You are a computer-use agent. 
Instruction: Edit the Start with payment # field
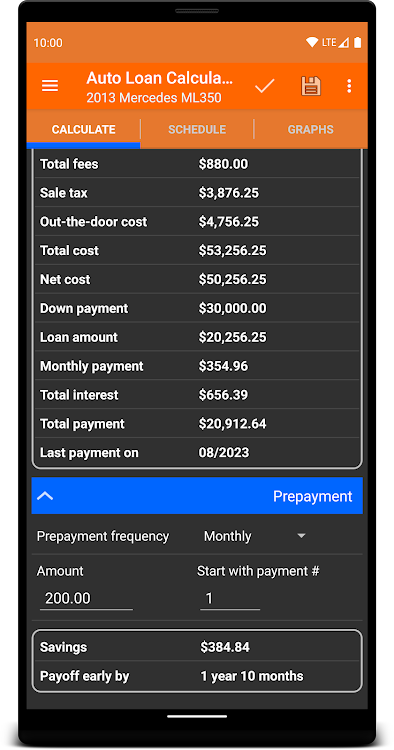tap(230, 598)
